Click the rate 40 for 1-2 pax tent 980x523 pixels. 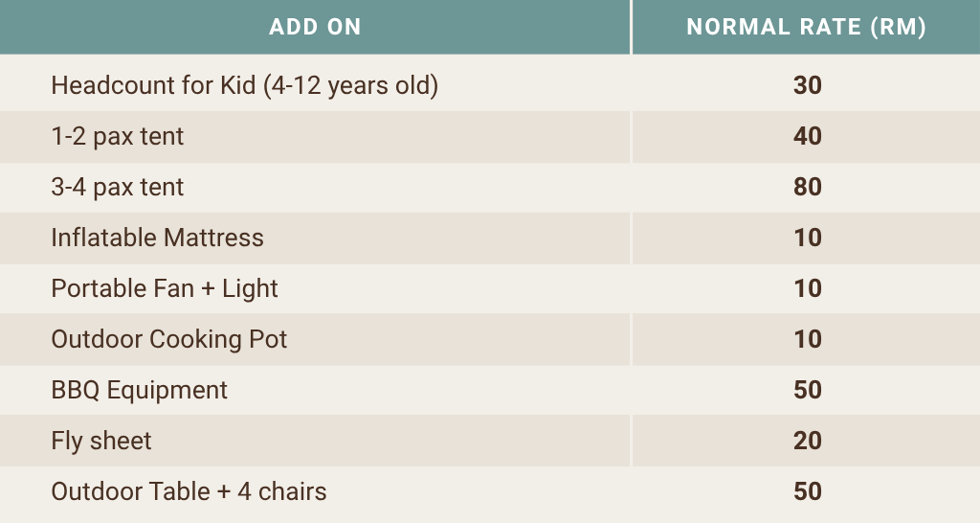coord(808,136)
